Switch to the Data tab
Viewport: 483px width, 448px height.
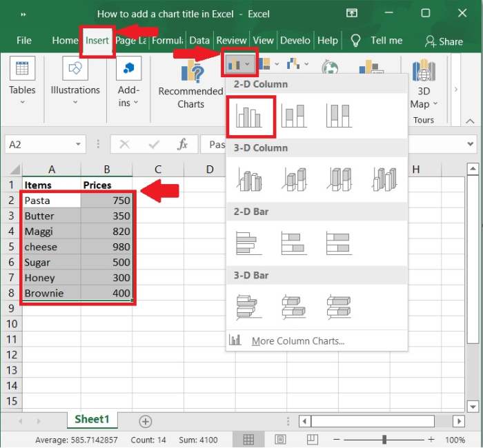click(x=199, y=40)
